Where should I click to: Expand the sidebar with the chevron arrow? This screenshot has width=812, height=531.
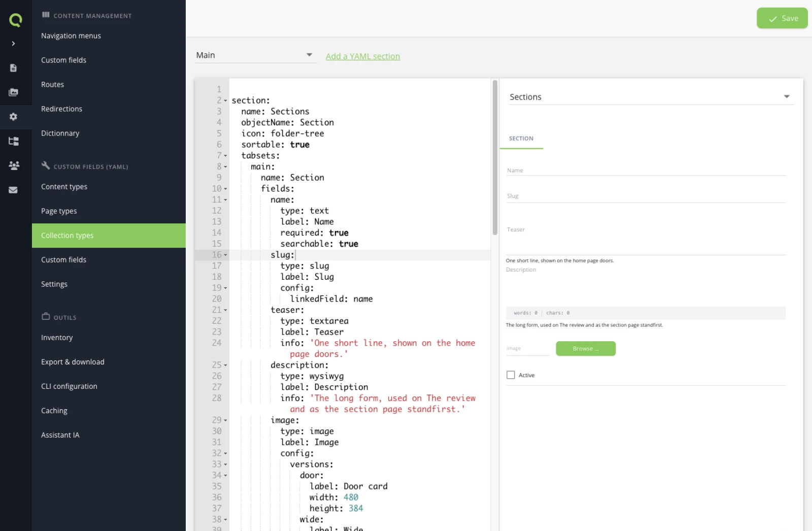tap(13, 44)
